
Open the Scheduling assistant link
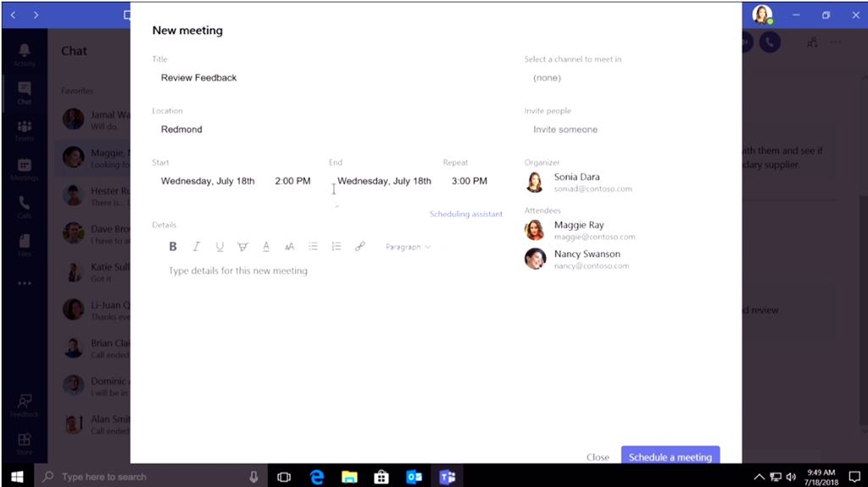465,214
